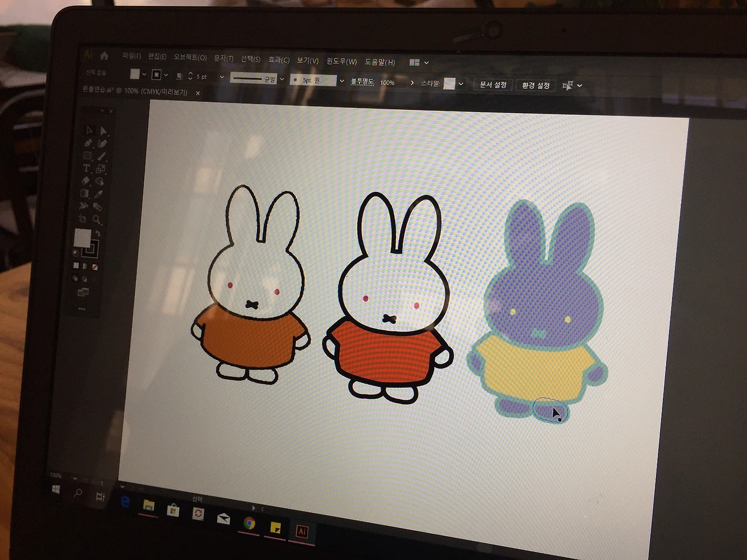Pick the Pen tool

coord(88,143)
